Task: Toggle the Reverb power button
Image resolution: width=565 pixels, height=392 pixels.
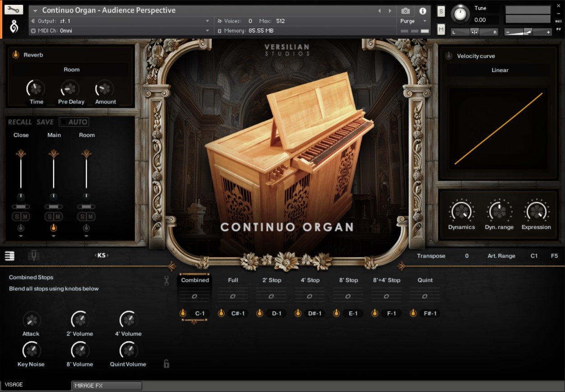Action: (x=15, y=55)
